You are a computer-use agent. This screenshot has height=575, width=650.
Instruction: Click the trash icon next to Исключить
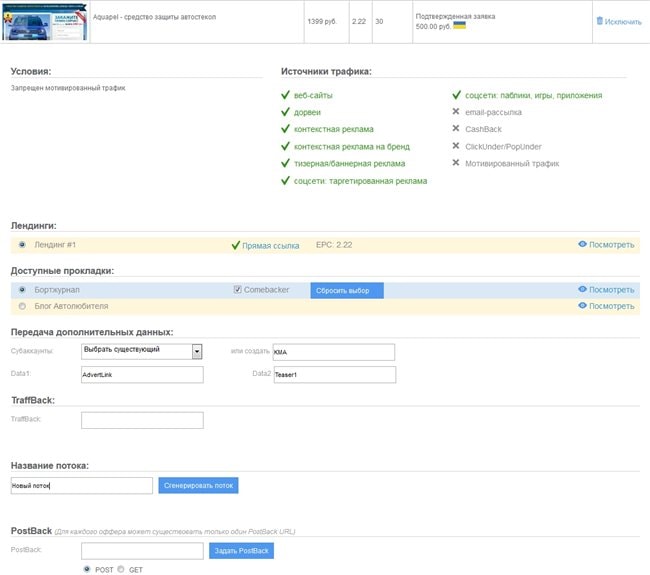[600, 21]
